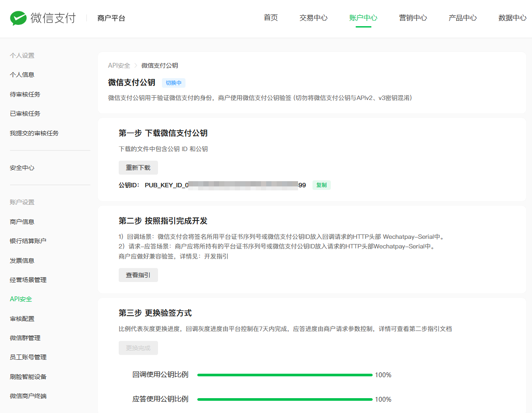Click the 商户平台 header label
Screen dimensions: 532x413
[x=111, y=18]
